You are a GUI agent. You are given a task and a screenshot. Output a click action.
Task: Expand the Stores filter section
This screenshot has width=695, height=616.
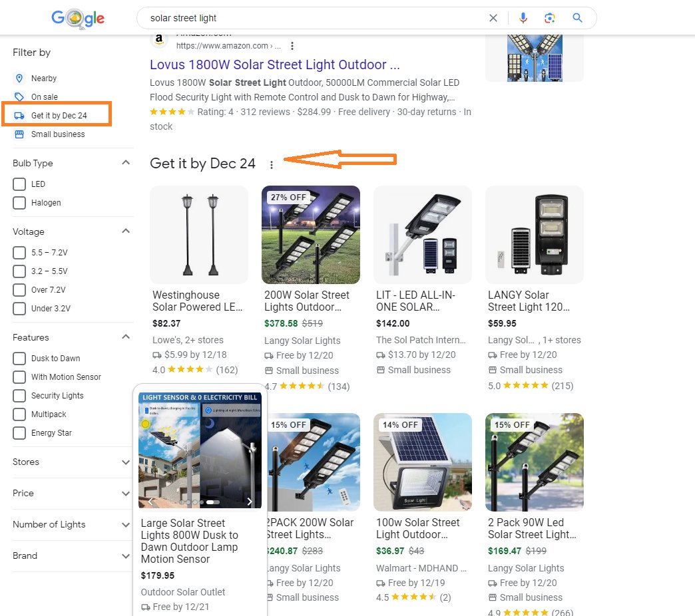pyautogui.click(x=126, y=462)
